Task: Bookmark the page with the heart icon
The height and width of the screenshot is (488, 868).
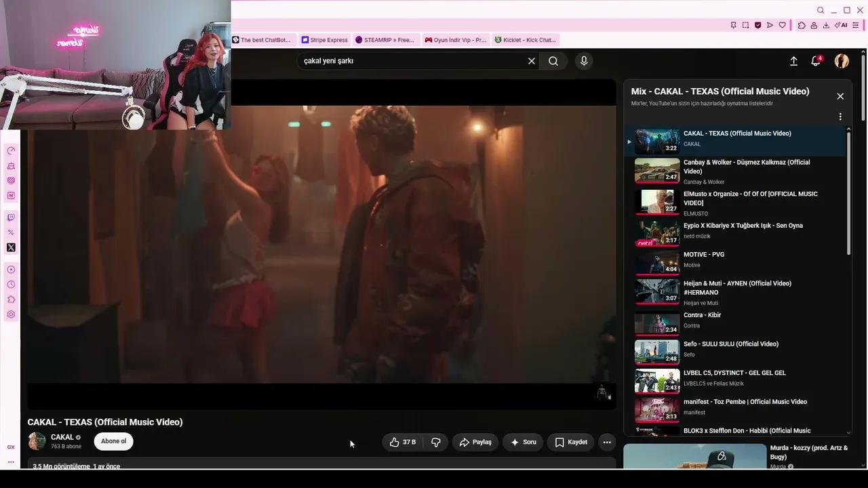Action: pos(782,25)
